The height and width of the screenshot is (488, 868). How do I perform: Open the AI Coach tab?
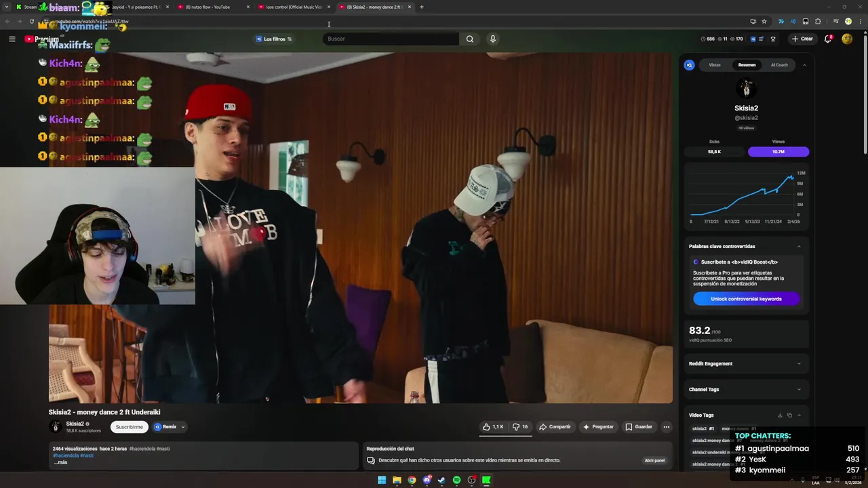pos(779,65)
